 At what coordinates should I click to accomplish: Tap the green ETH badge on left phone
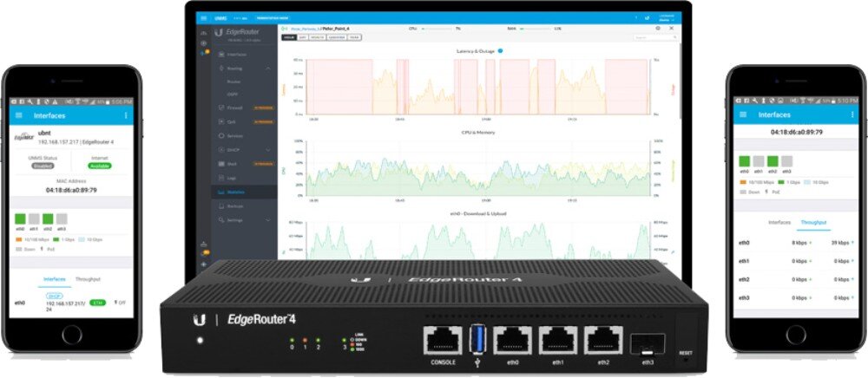coord(97,303)
